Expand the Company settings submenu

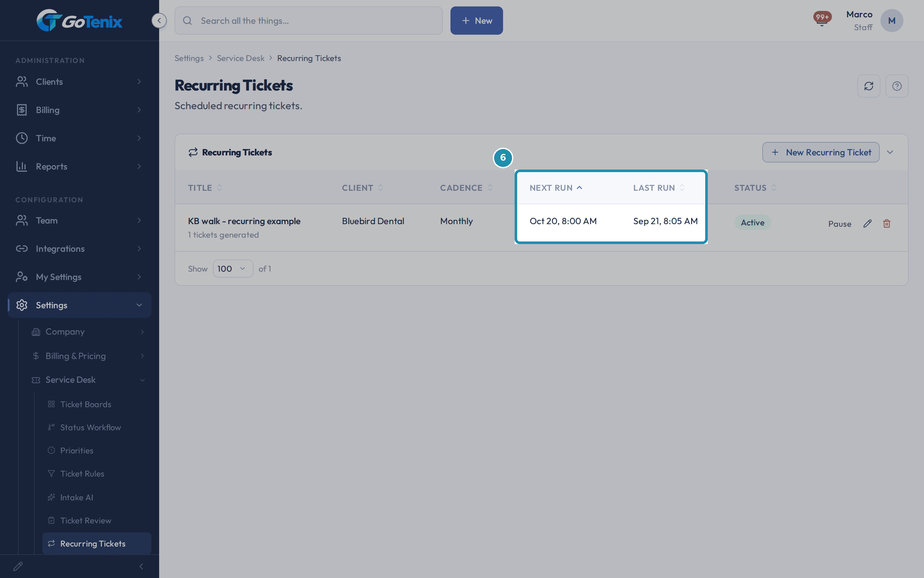[x=89, y=331]
